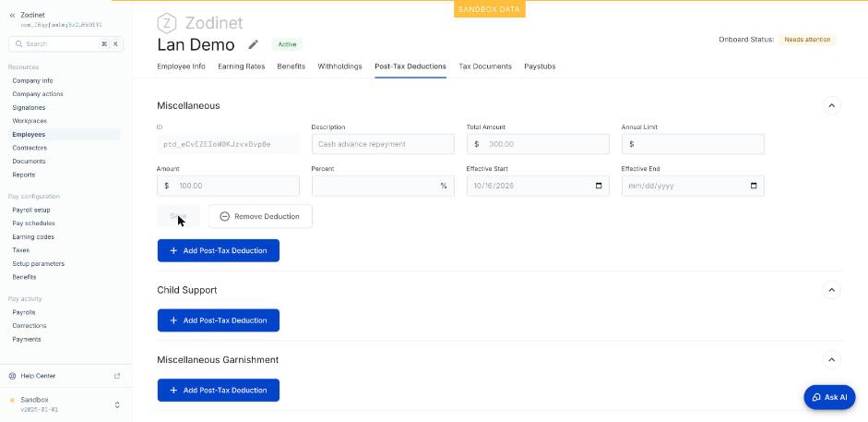
Task: Click the Annual Limit field
Action: coord(693,144)
